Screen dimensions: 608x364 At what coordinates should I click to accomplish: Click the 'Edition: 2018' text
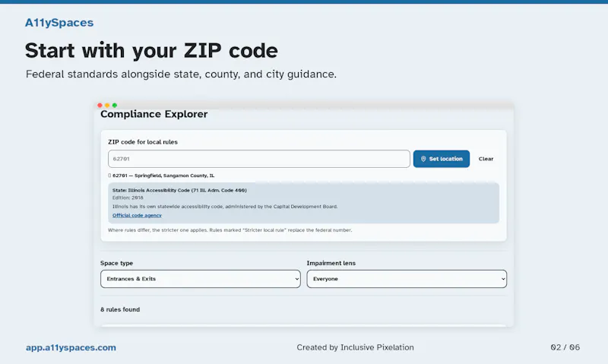(128, 198)
